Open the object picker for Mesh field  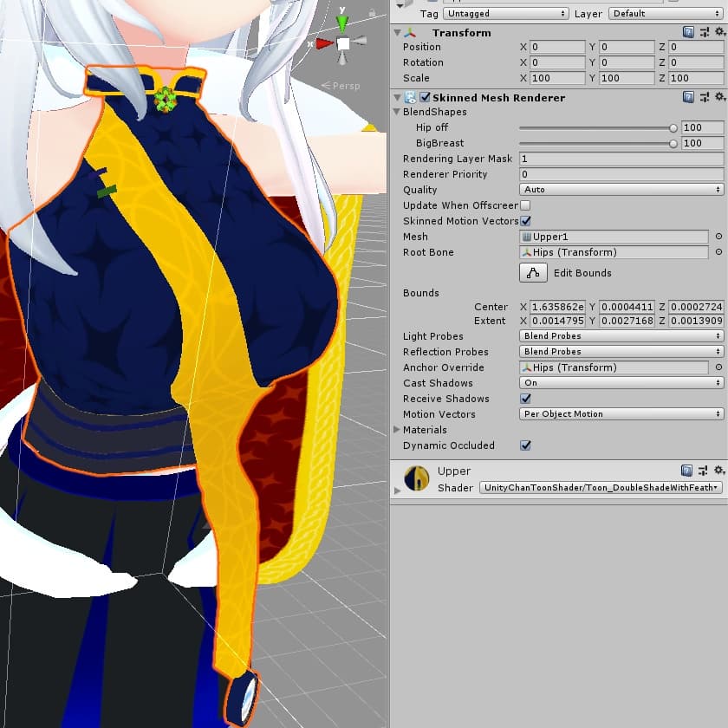(x=718, y=237)
